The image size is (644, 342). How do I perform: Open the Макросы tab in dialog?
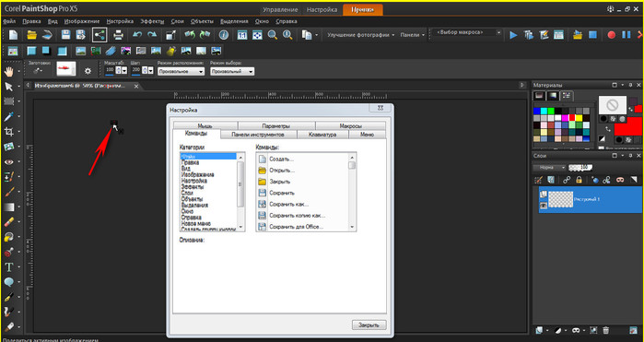point(350,125)
